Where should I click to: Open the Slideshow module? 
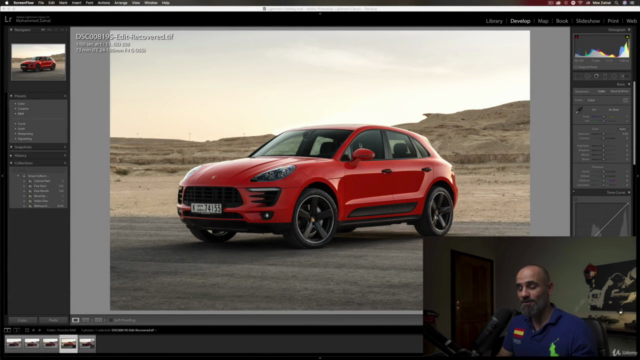click(588, 21)
